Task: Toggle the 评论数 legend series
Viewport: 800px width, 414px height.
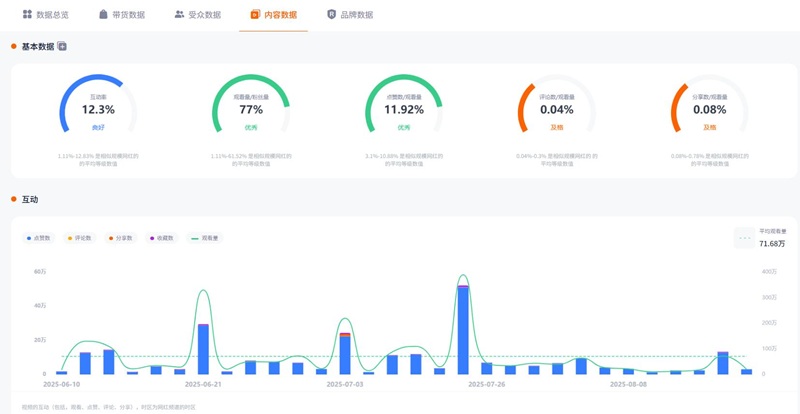Action: point(79,238)
